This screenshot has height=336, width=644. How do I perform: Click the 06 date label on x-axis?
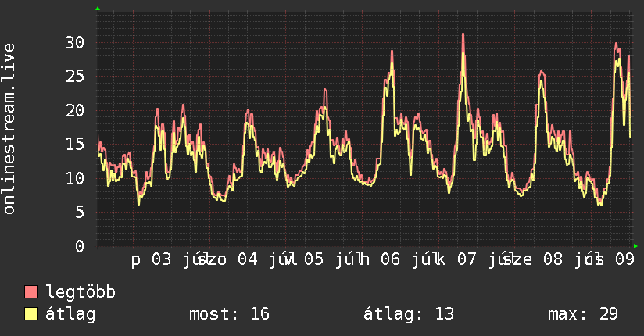click(390, 259)
